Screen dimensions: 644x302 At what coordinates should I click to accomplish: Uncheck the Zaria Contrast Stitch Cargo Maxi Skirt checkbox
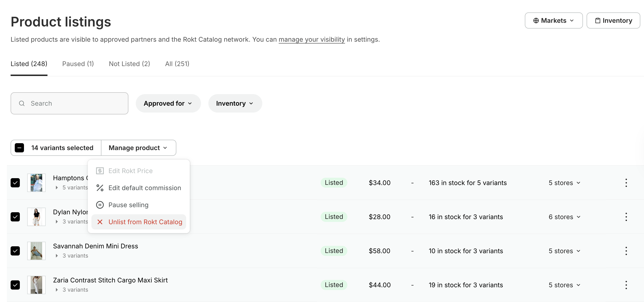click(x=15, y=285)
